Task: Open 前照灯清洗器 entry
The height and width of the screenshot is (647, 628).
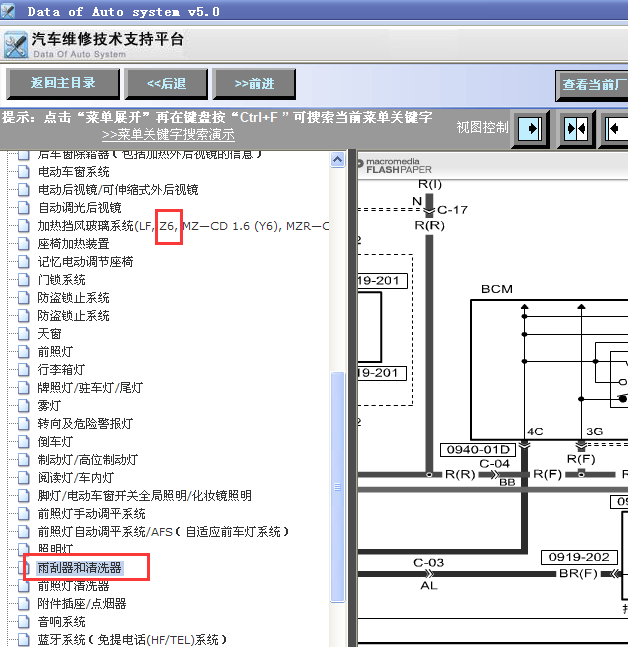Action: 73,586
